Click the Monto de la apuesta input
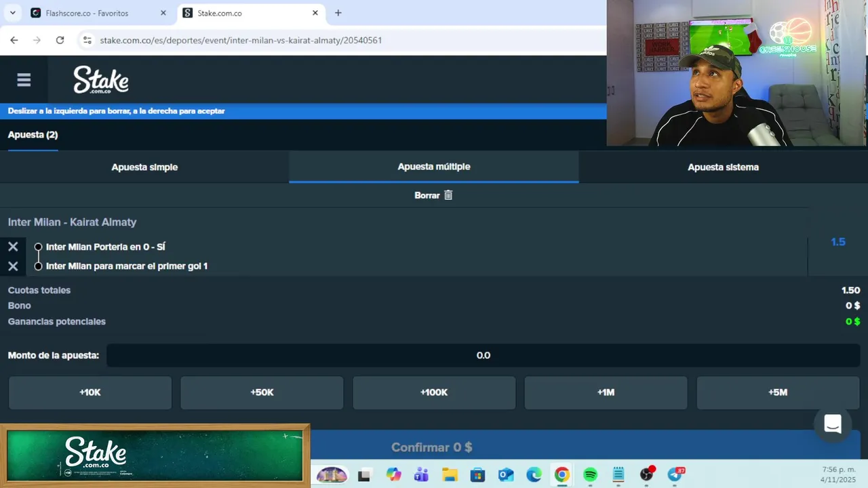The image size is (868, 488). click(483, 355)
